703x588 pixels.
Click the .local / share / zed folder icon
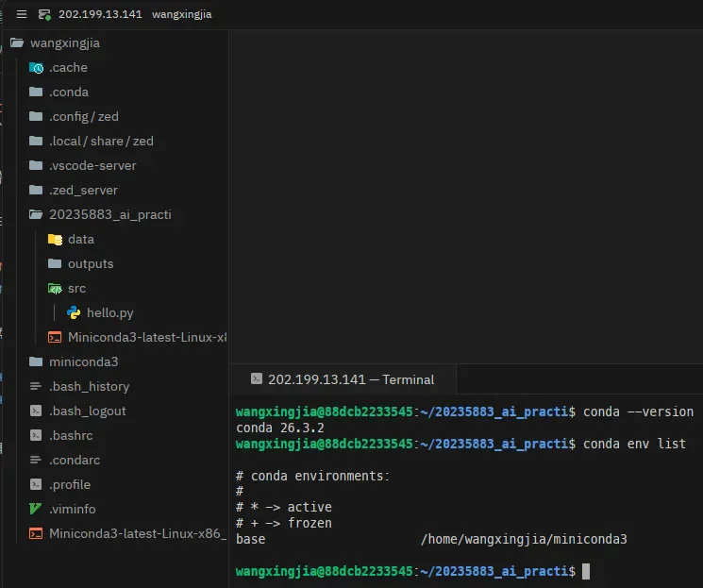[36, 141]
